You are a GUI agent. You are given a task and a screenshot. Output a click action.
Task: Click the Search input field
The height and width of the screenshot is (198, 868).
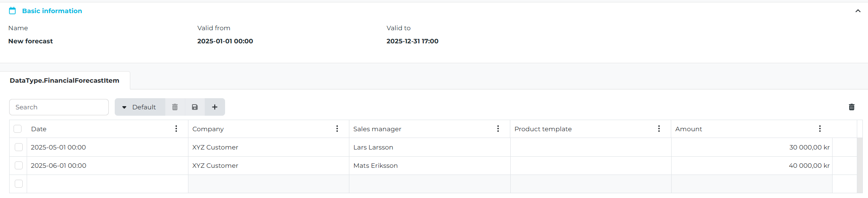pyautogui.click(x=59, y=107)
